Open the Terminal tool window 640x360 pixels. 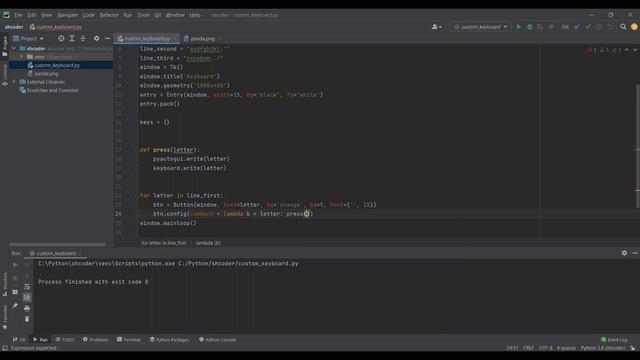tap(129, 340)
